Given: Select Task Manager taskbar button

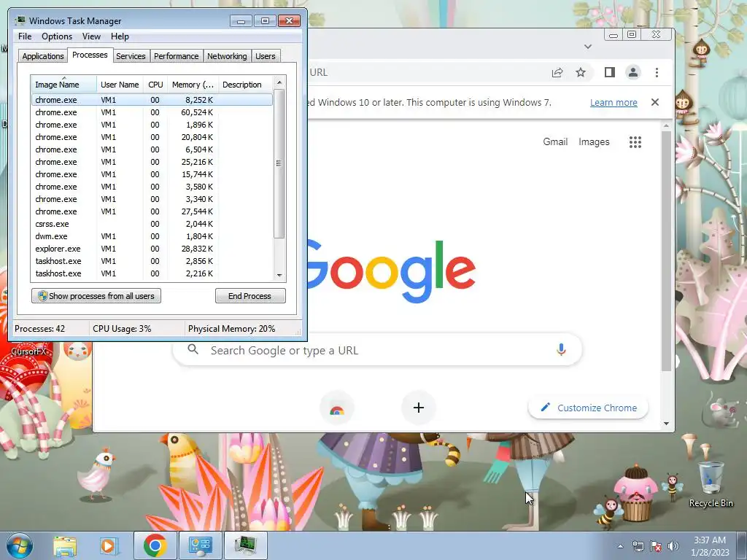Looking at the screenshot, I should [x=245, y=545].
